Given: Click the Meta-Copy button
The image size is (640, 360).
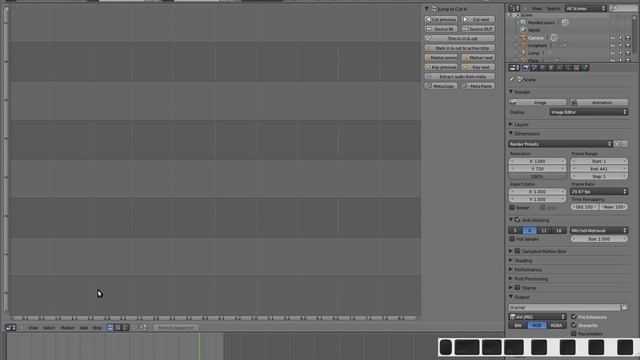Looking at the screenshot, I should pyautogui.click(x=441, y=86).
